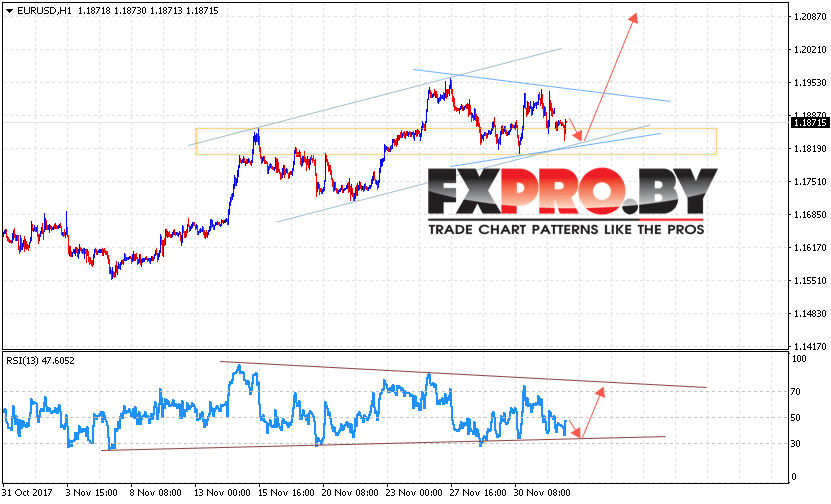Click the 13 Nov 00:00 time label

[x=223, y=493]
